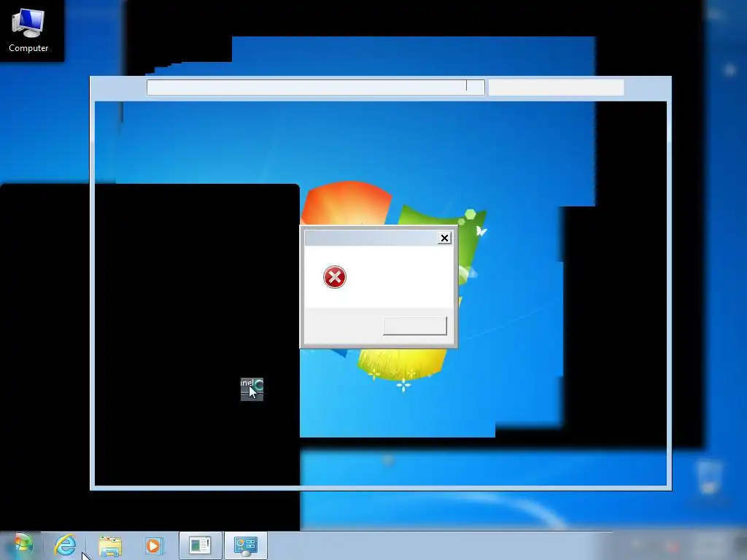Click the address bar in glitched window
This screenshot has height=560, width=747.
pos(315,87)
